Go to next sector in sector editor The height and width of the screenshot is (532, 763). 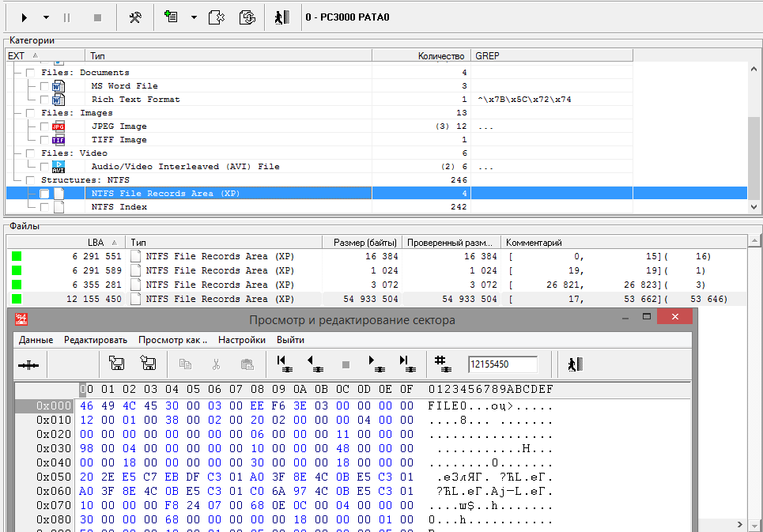click(374, 364)
